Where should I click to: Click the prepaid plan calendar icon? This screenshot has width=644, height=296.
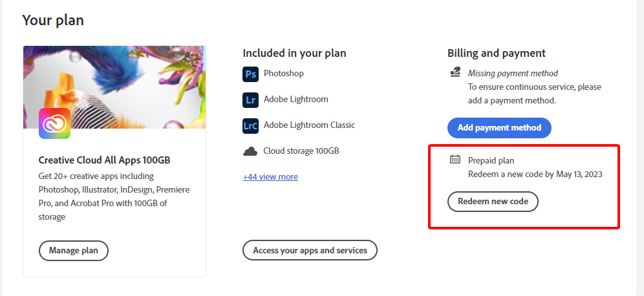click(455, 160)
